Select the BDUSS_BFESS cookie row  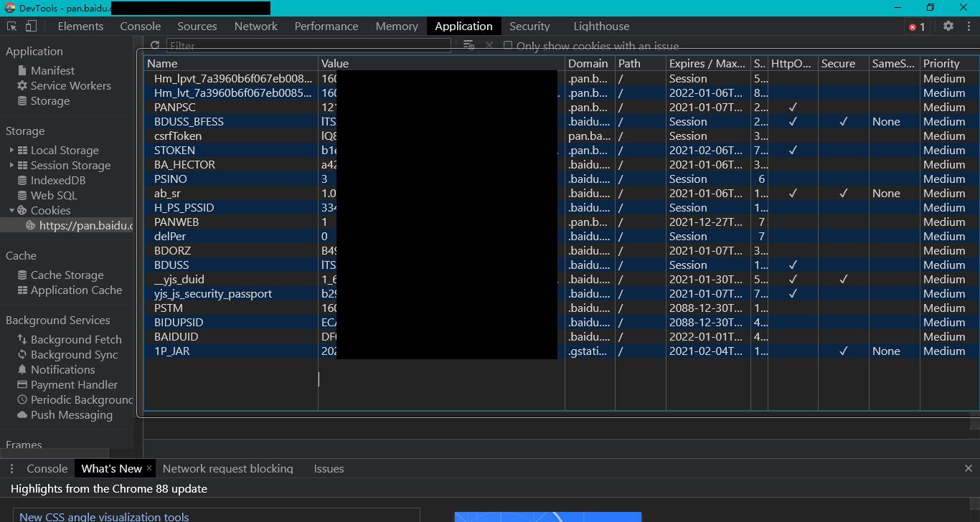(561, 121)
